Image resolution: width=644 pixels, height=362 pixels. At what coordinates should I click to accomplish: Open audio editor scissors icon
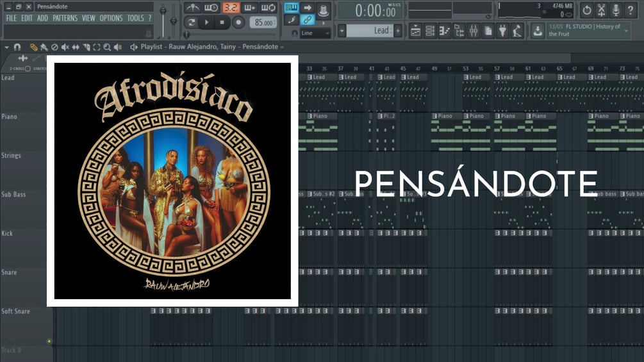coord(601,10)
